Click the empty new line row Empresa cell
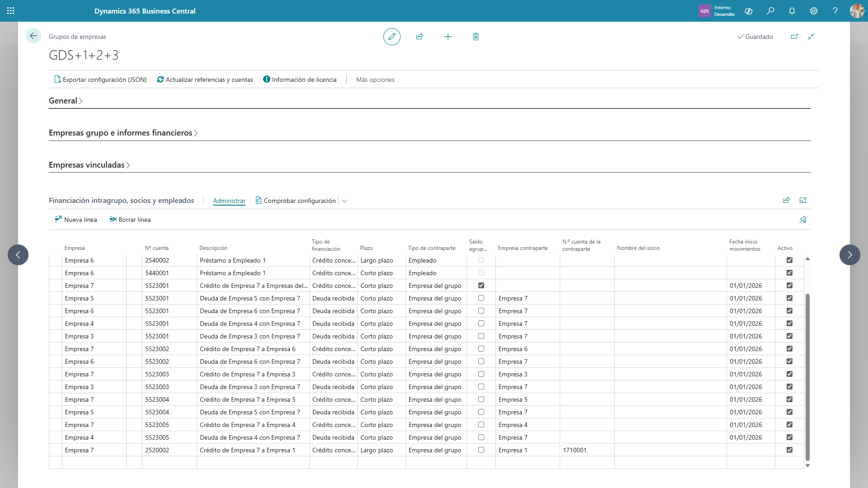Screen dimensions: 868x488 [x=94, y=463]
